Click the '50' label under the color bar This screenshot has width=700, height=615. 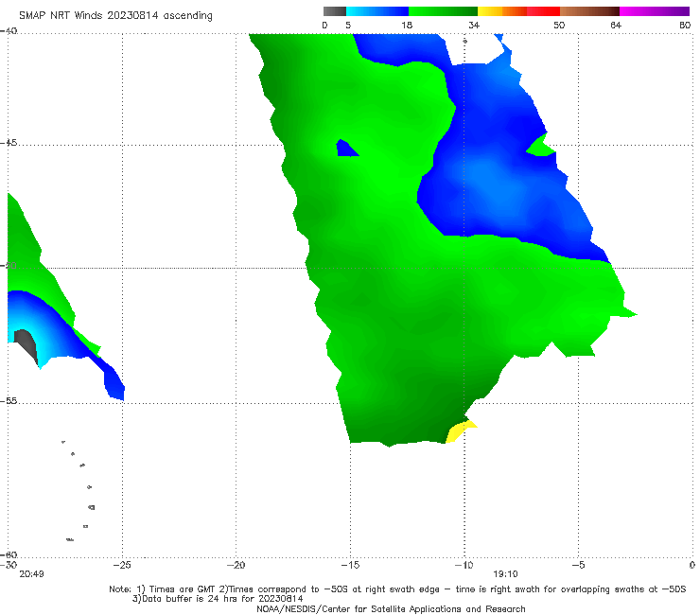pyautogui.click(x=559, y=25)
